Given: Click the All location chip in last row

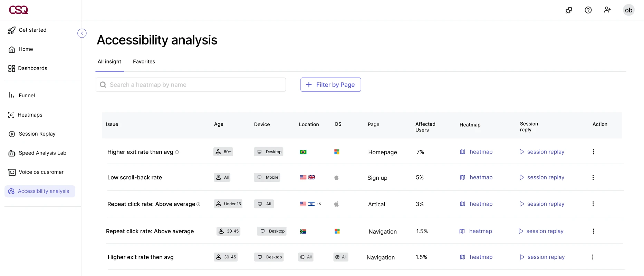Looking at the screenshot, I should (x=306, y=257).
